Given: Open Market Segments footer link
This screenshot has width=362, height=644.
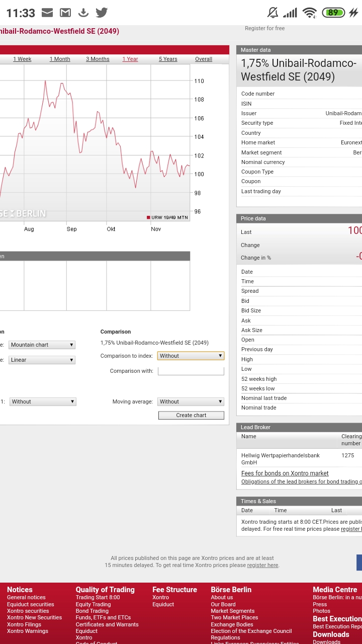Looking at the screenshot, I should (x=233, y=611).
